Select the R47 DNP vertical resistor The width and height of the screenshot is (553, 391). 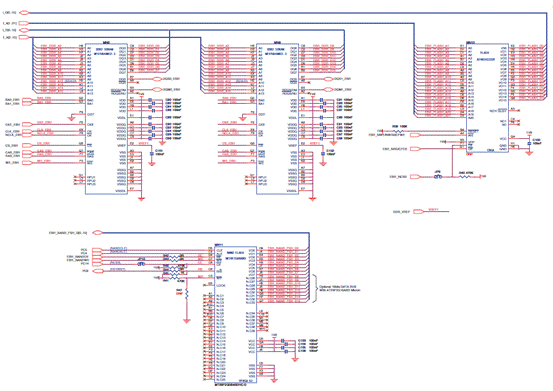(x=187, y=293)
